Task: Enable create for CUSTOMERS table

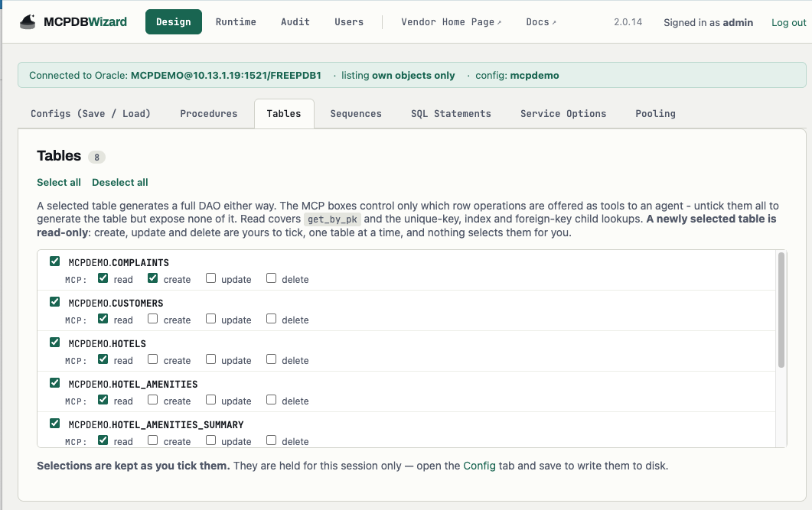Action: (x=153, y=319)
